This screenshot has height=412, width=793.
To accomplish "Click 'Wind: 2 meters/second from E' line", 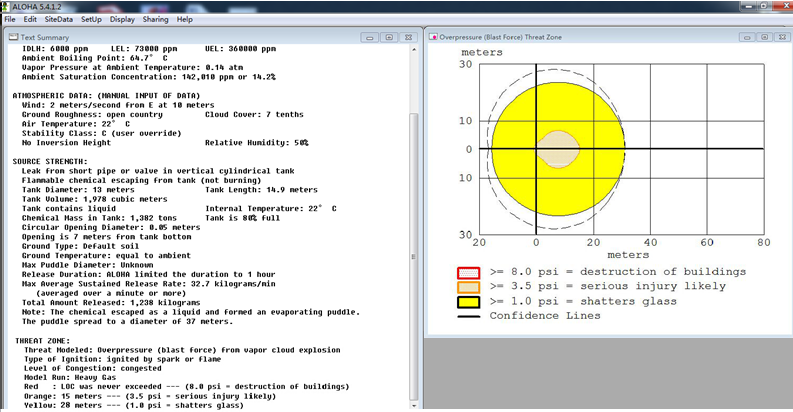I will (118, 105).
